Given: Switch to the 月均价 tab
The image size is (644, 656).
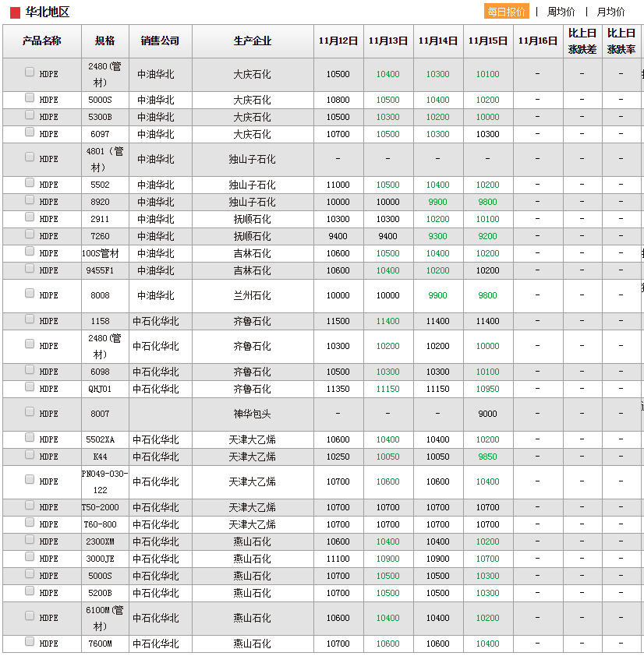Looking at the screenshot, I should coord(610,12).
